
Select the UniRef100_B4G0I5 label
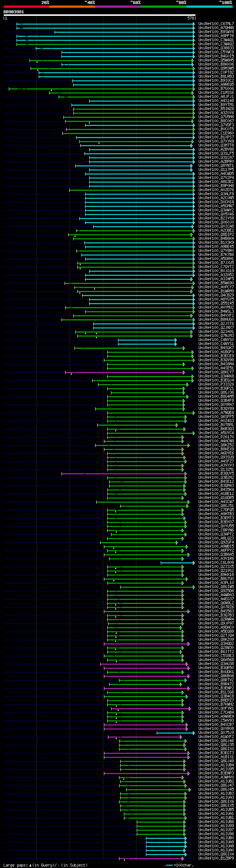click(x=216, y=56)
